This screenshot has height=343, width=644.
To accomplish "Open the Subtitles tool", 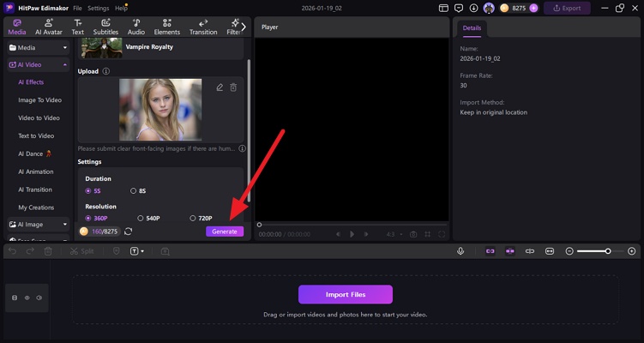I will [x=105, y=27].
